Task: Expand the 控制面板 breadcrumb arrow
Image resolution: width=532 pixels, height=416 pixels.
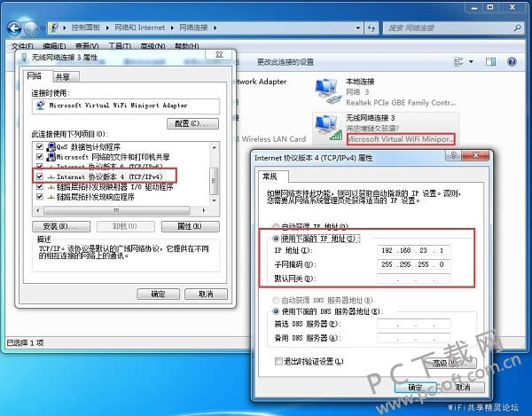Action: coord(107,27)
